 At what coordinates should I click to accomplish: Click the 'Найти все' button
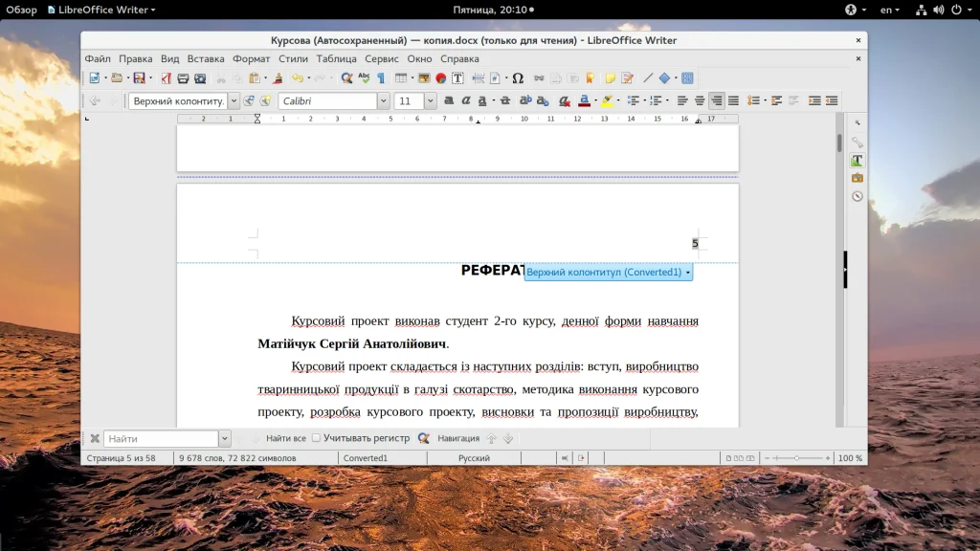[x=285, y=438]
